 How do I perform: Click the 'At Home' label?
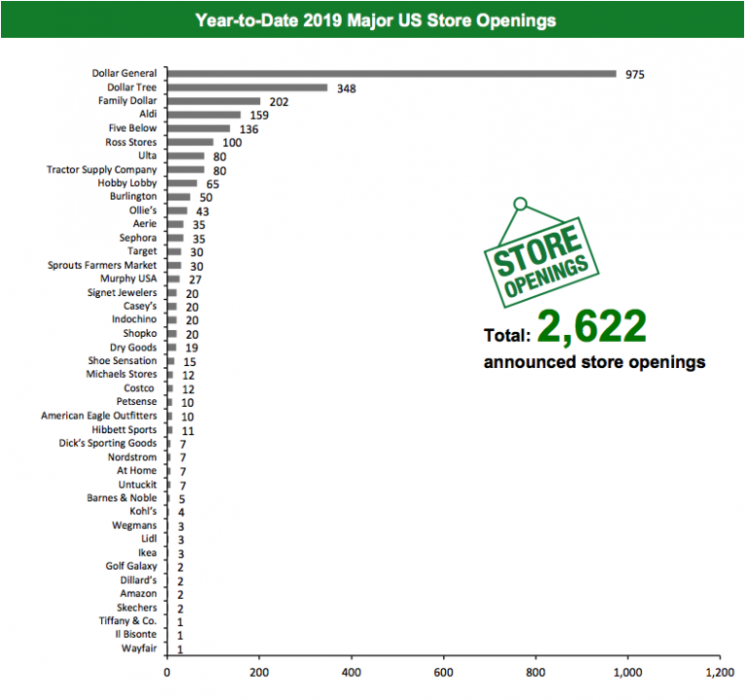(137, 471)
